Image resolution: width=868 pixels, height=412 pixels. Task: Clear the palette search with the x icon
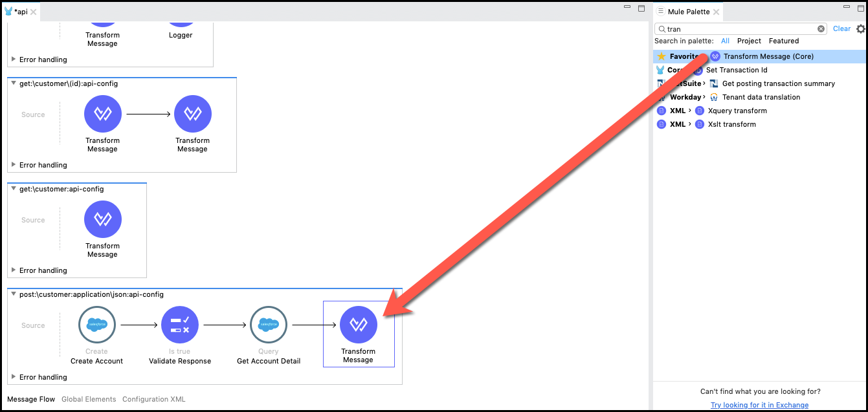(x=821, y=29)
